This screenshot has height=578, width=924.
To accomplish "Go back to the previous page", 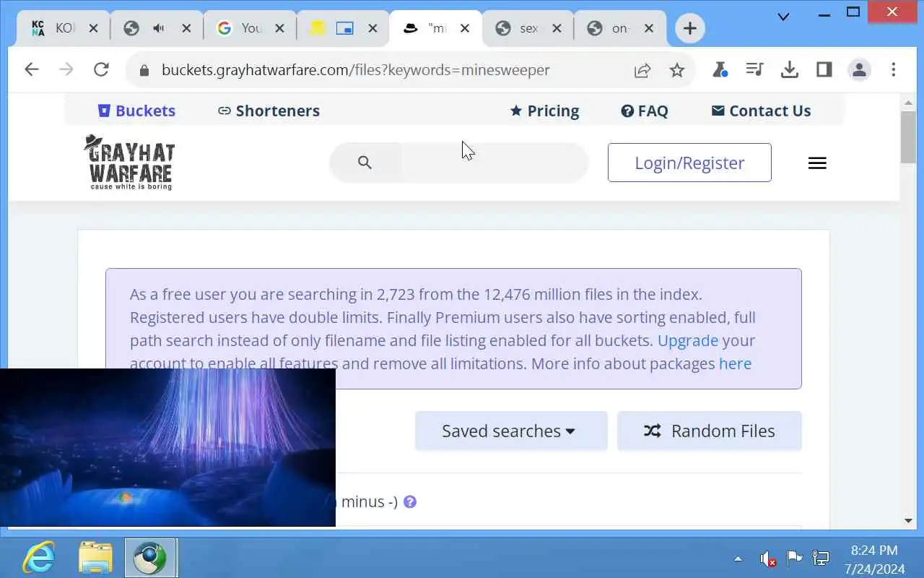I will click(31, 69).
